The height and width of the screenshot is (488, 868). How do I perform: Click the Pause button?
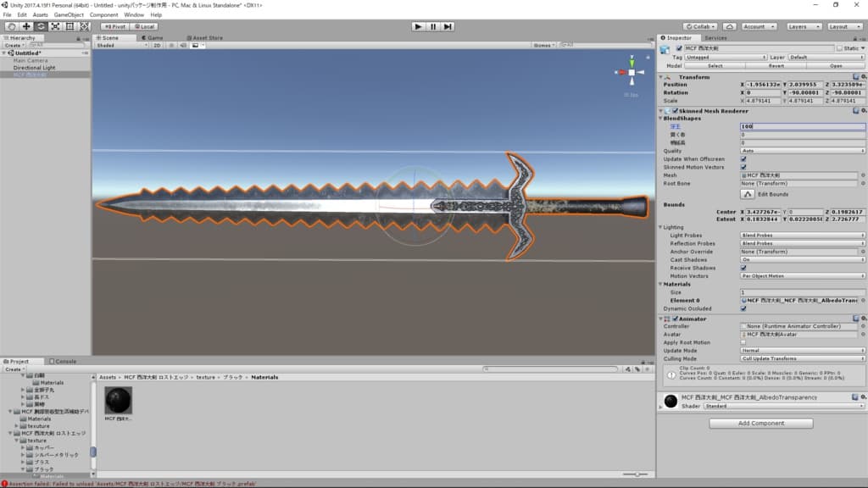(433, 26)
